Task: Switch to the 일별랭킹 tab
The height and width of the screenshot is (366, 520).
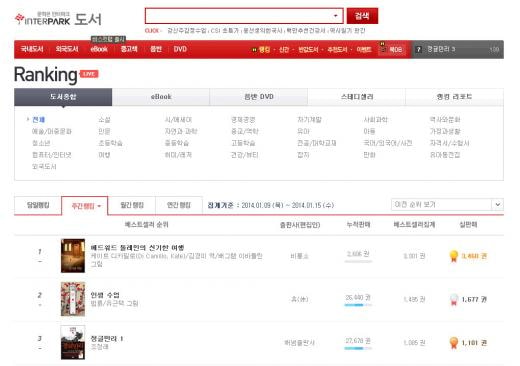Action: pos(38,205)
